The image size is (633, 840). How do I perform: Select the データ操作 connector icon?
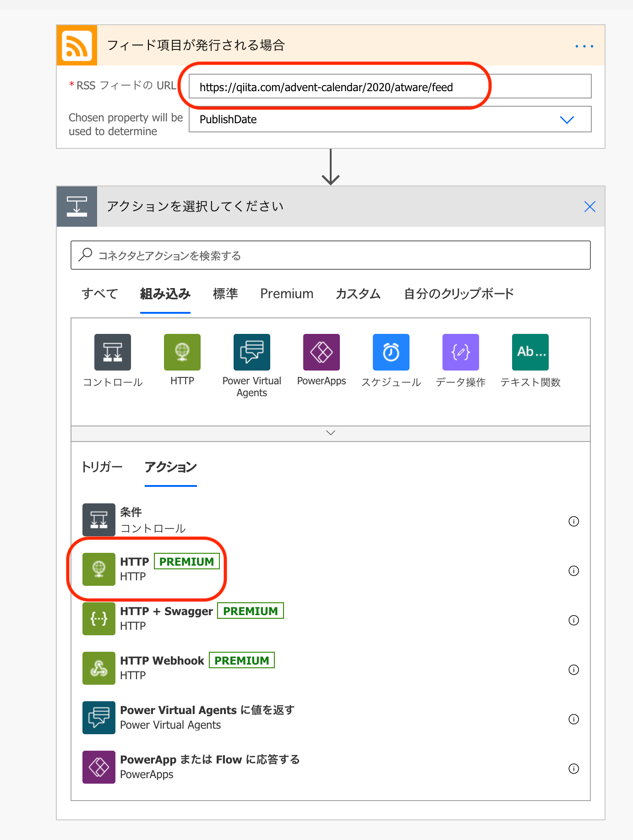pyautogui.click(x=461, y=352)
